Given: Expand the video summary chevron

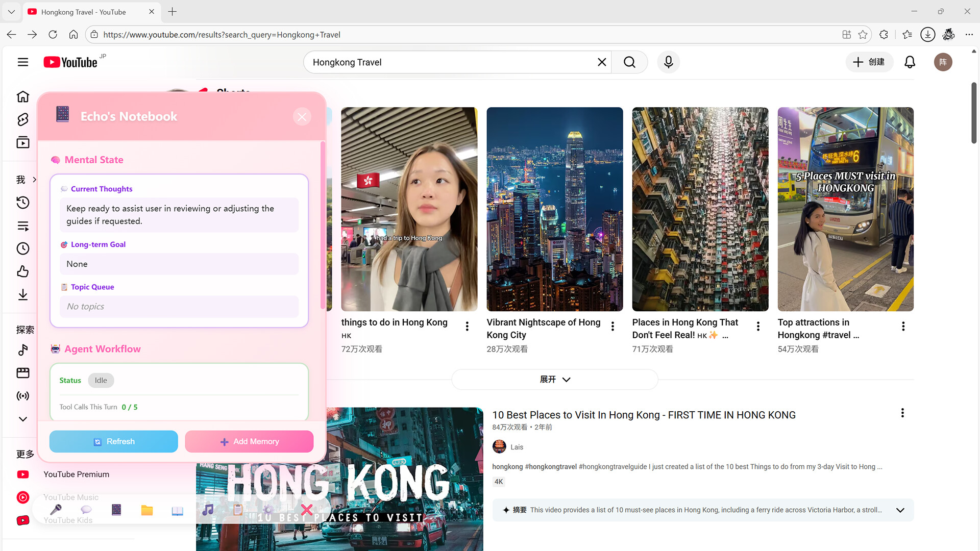Looking at the screenshot, I should pos(900,510).
